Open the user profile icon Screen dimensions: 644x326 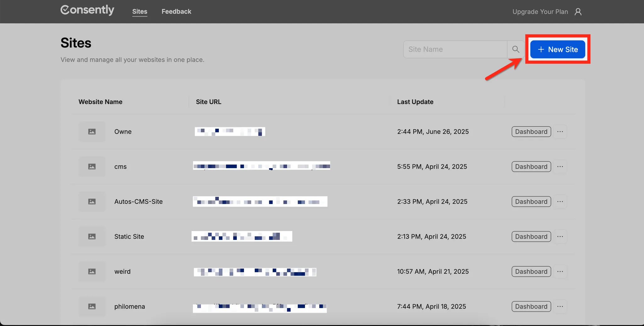578,11
